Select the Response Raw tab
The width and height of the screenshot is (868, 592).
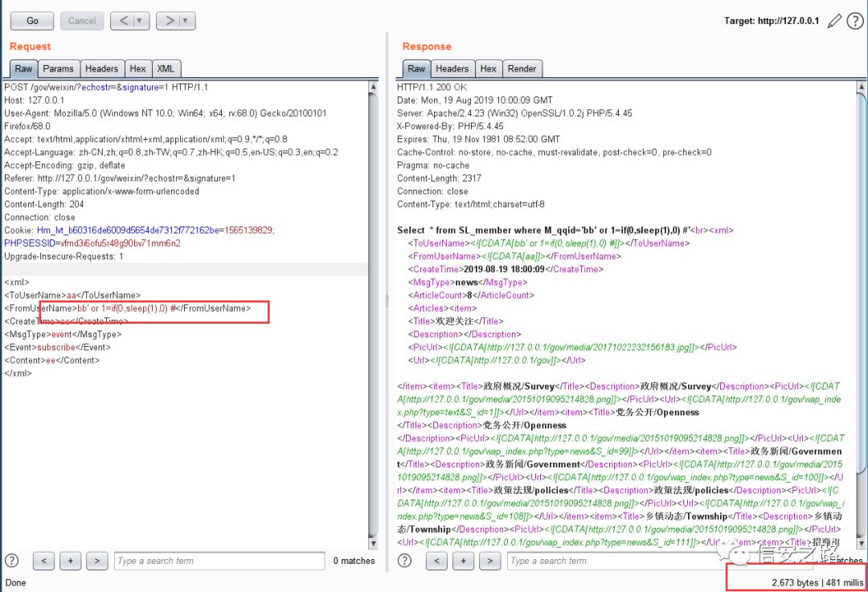416,68
